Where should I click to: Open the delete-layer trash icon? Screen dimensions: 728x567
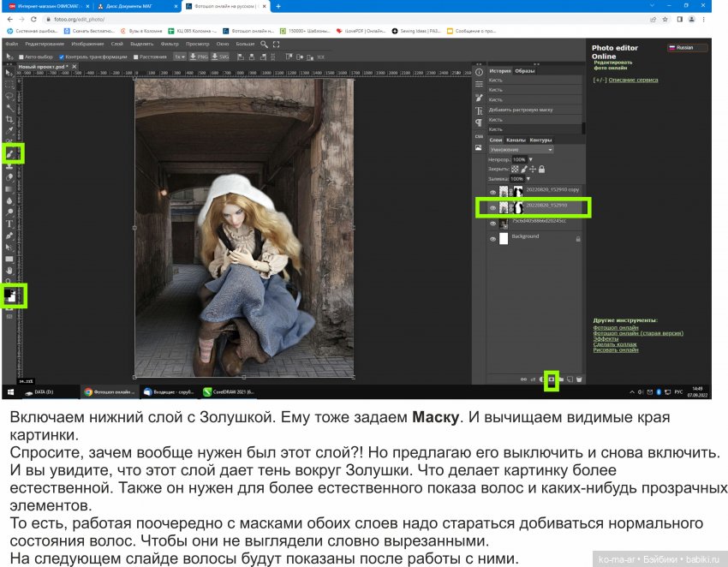pyautogui.click(x=579, y=379)
